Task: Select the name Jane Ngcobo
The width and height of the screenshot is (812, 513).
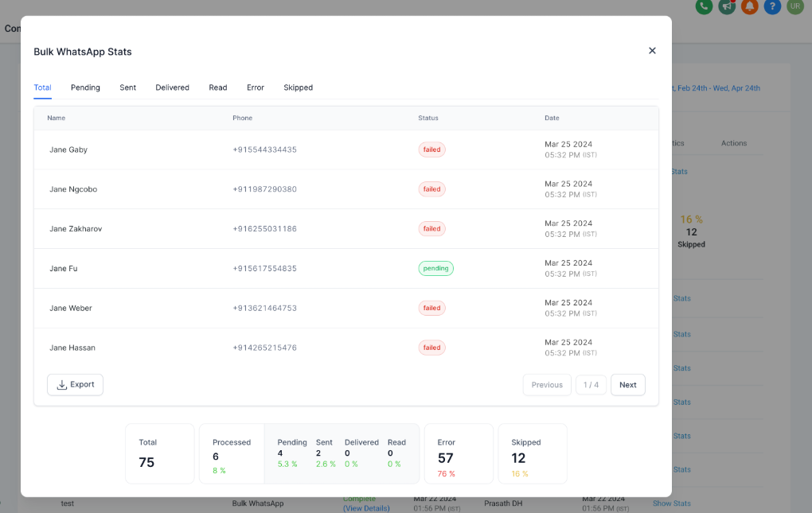Action: (x=73, y=189)
